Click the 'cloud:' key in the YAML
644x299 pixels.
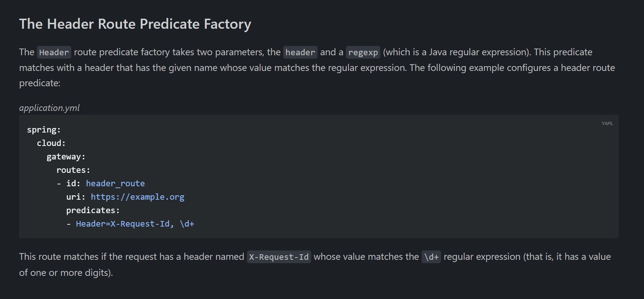click(x=51, y=143)
